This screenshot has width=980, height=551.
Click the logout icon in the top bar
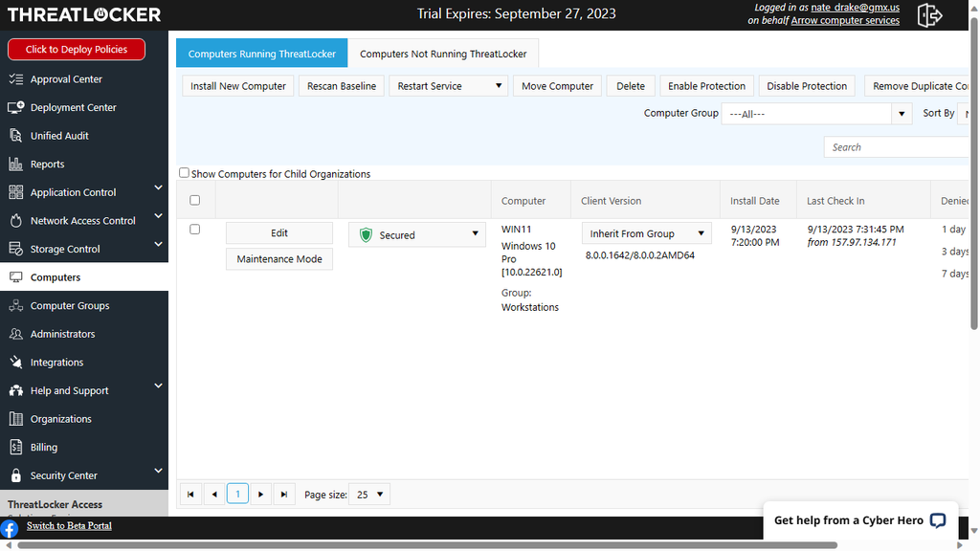tap(929, 15)
